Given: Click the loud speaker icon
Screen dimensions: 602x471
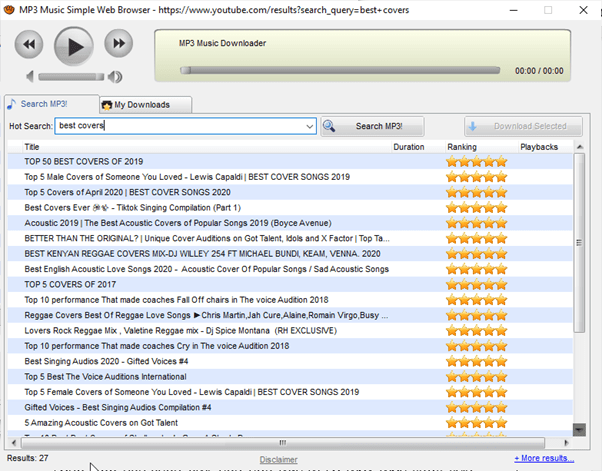Looking at the screenshot, I should coord(115,77).
